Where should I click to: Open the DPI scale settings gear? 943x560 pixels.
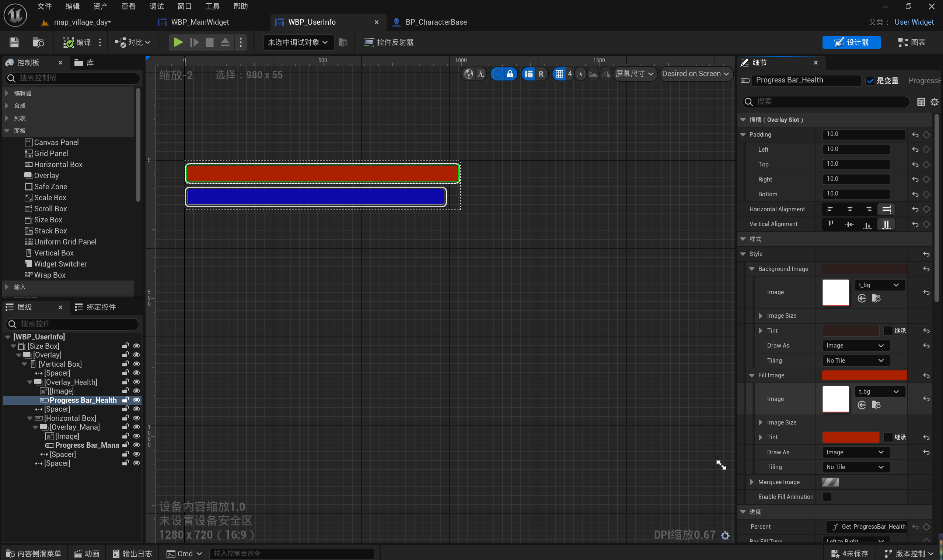725,535
